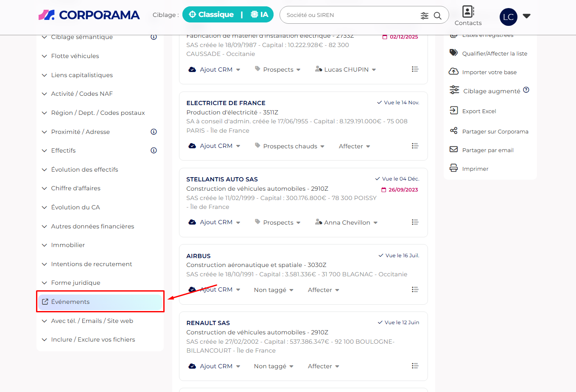Screen dimensions: 576x392
Task: Click Qualifier/Affecter la liste
Action: (494, 53)
